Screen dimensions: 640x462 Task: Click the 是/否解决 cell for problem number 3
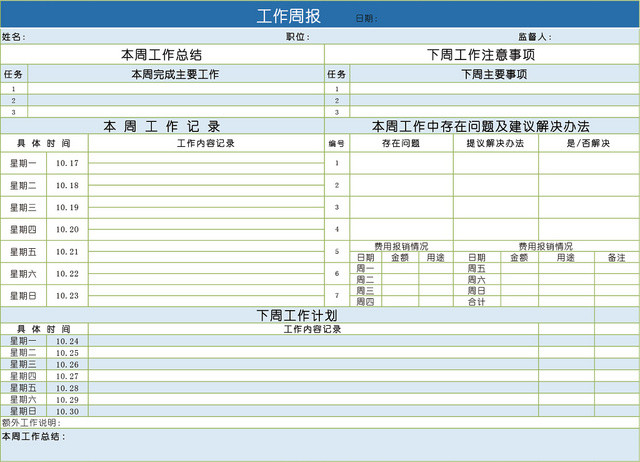[589, 207]
